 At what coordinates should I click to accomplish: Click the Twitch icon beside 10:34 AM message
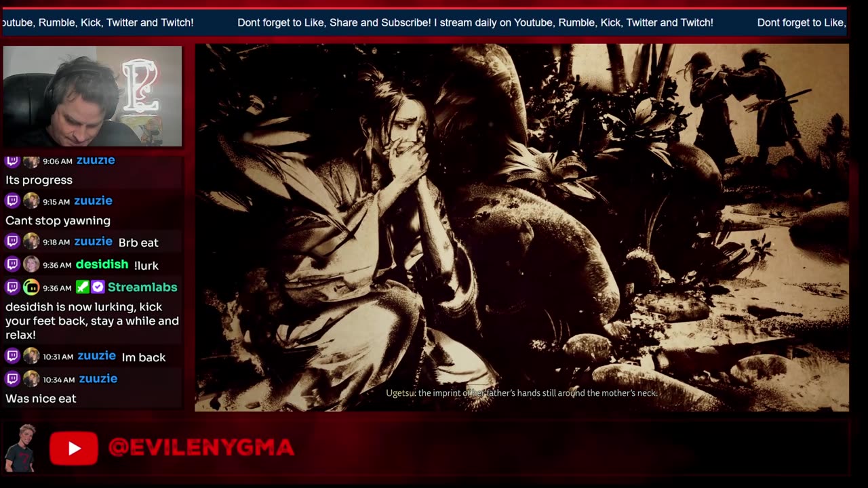(x=12, y=379)
